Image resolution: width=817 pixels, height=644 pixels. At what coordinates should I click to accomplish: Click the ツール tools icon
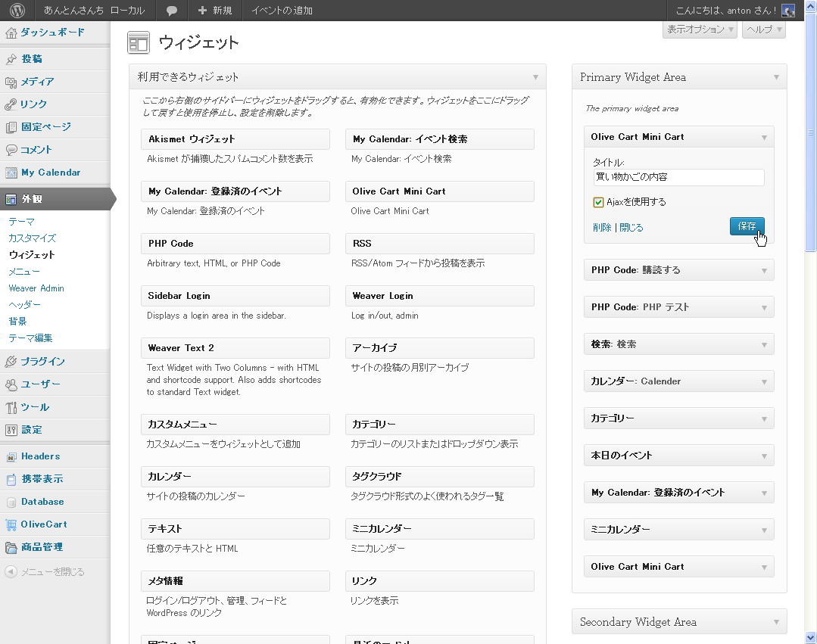11,407
